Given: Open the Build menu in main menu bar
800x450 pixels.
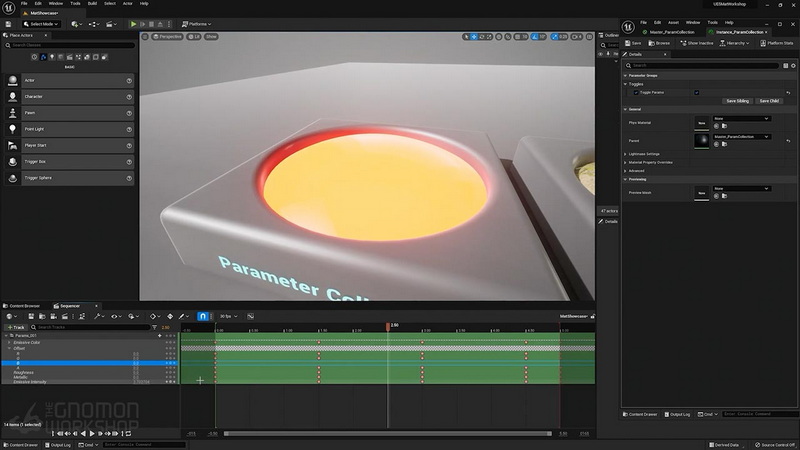Looking at the screenshot, I should (x=92, y=4).
